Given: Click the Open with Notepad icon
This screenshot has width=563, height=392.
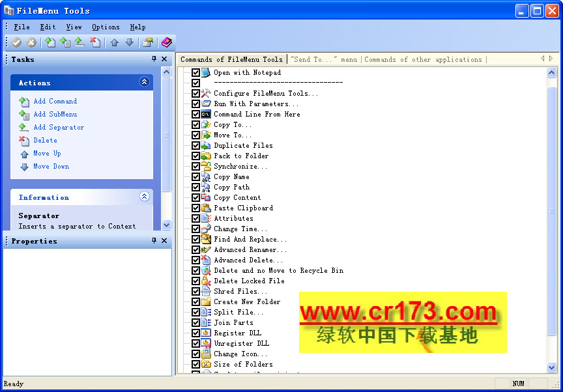Looking at the screenshot, I should point(206,72).
